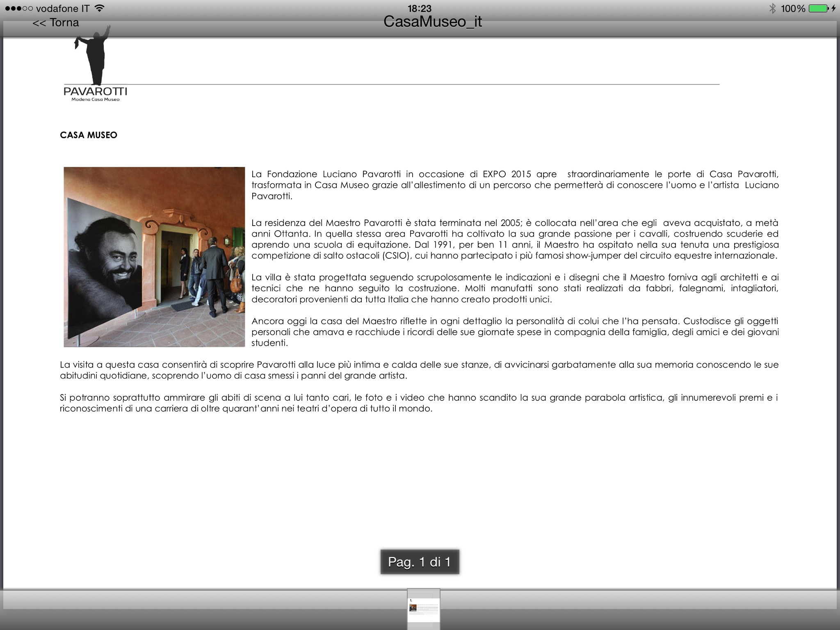Tap paragraph starting 'Ancora oggi la casa'
Viewport: 840px width, 630px height.
click(x=515, y=332)
